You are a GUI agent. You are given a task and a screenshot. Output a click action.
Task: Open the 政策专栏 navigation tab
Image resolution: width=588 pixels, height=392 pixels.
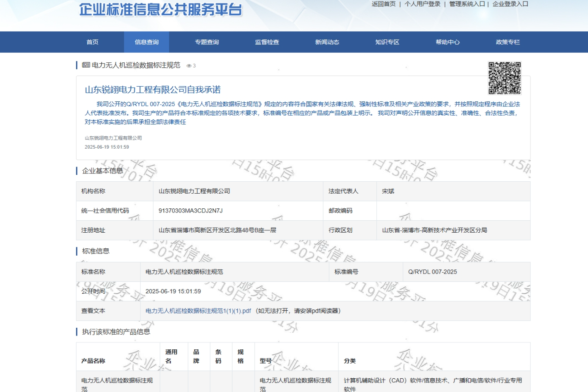point(508,42)
